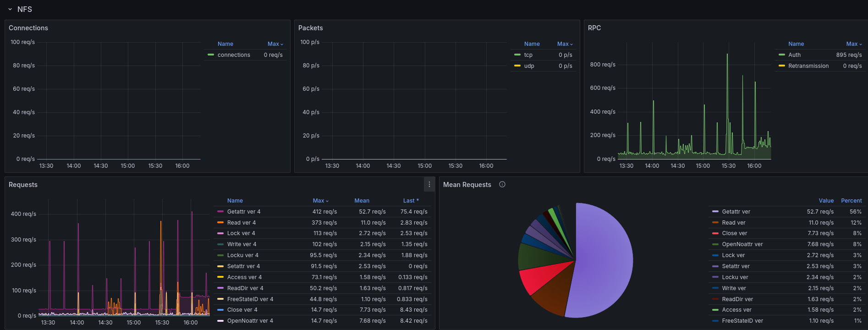
Task: Toggle Auth series in RPC legend
Action: click(x=795, y=55)
